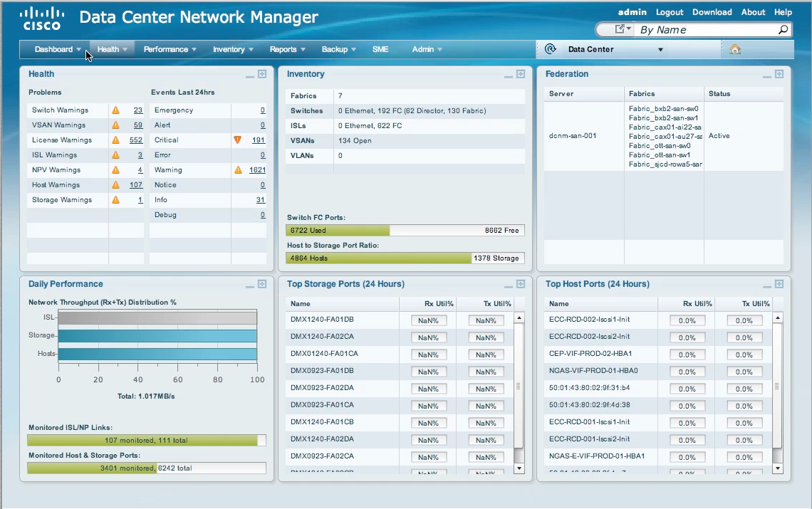
Task: Click the Storage Warnings warning icon
Action: point(116,200)
